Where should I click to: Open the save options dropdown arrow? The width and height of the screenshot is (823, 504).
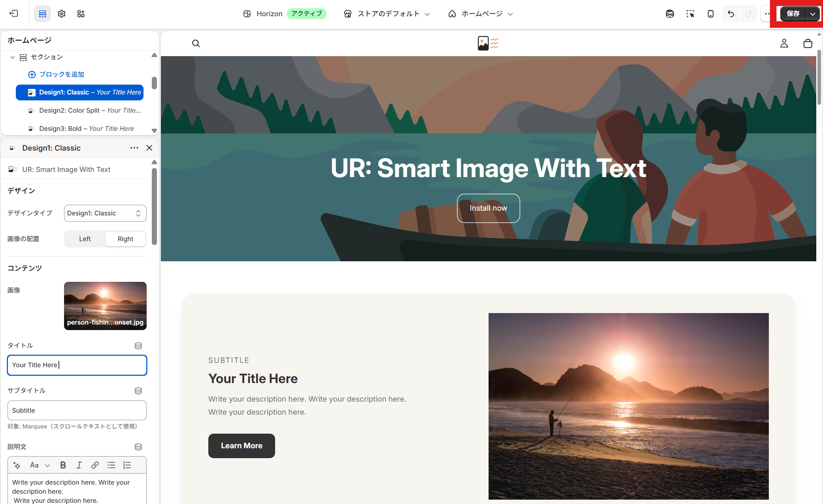click(x=812, y=14)
